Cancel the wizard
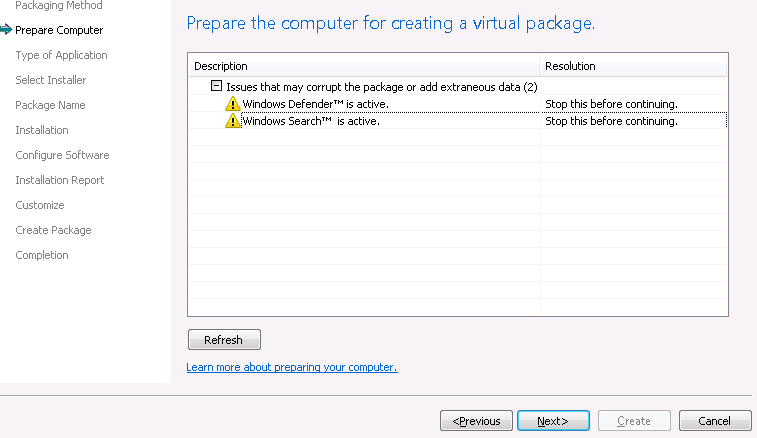Viewport: 757px width, 438px height. 715,421
